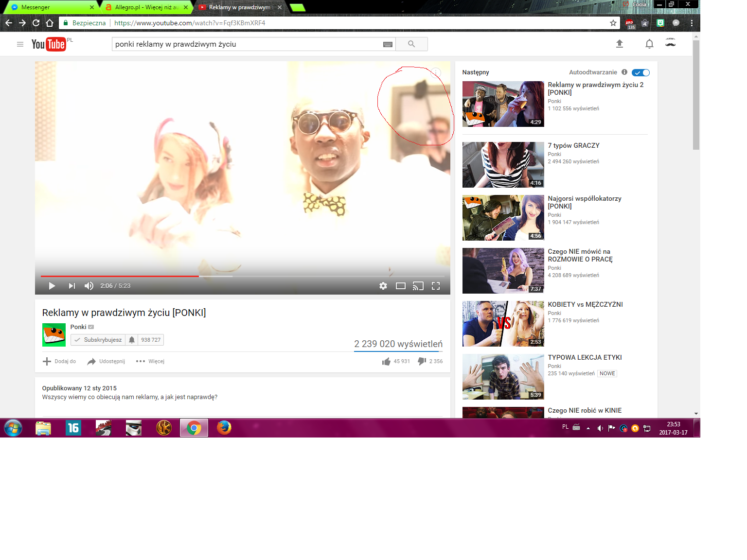Click the video settings gear icon
Image resolution: width=747 pixels, height=560 pixels.
pyautogui.click(x=383, y=286)
